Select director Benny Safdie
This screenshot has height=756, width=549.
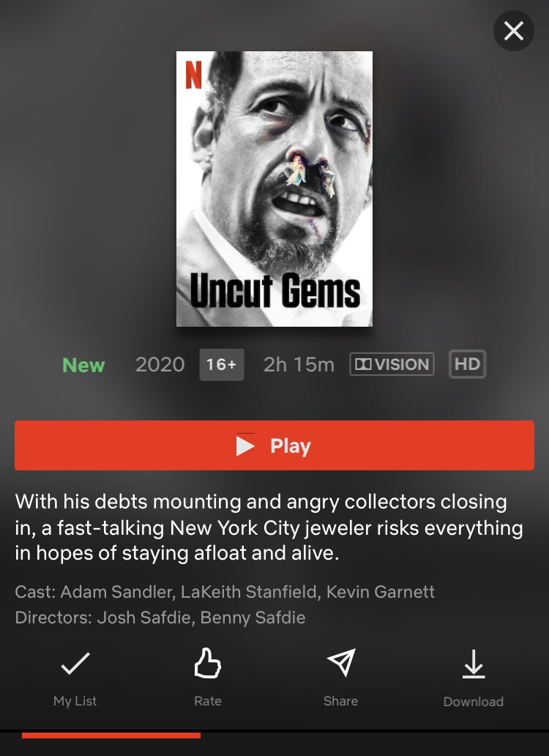coord(253,618)
